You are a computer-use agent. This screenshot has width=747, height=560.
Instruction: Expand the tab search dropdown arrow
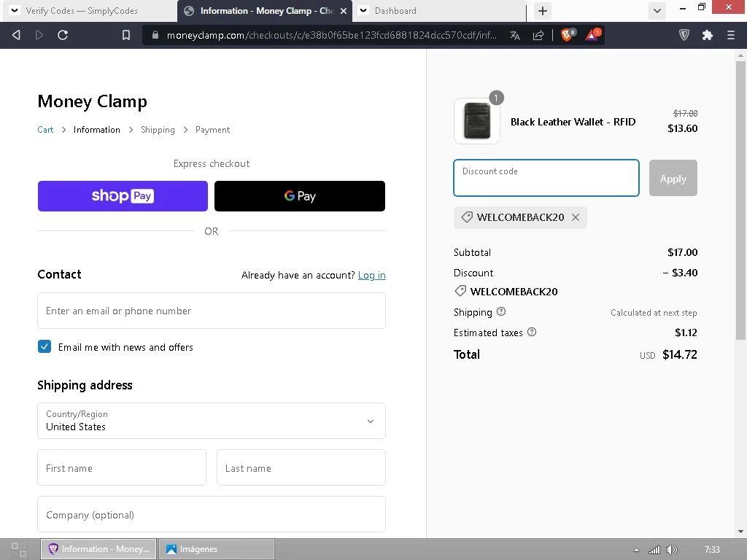pos(657,10)
